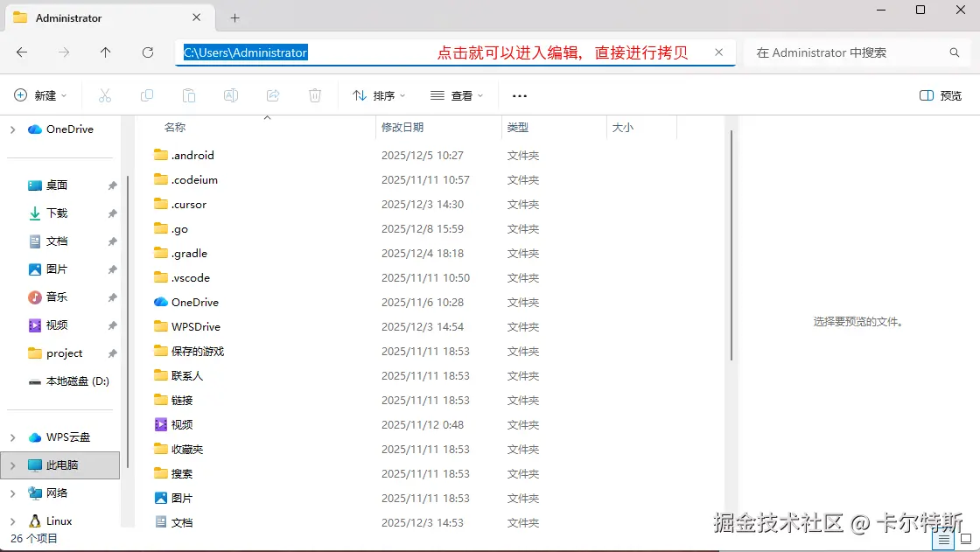
Task: Open 视频 in the quick access list
Action: [x=56, y=325]
